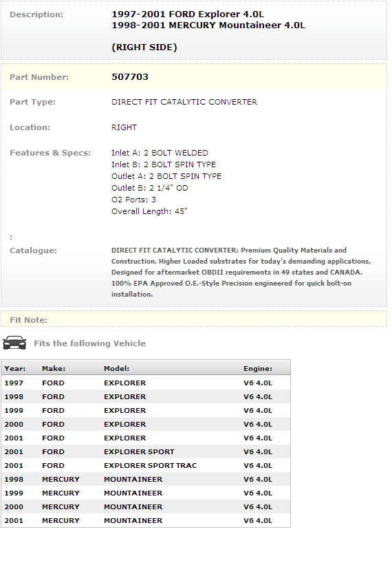Click the DIRECT FIT CATALYTIC CONVERTER part type

[184, 102]
